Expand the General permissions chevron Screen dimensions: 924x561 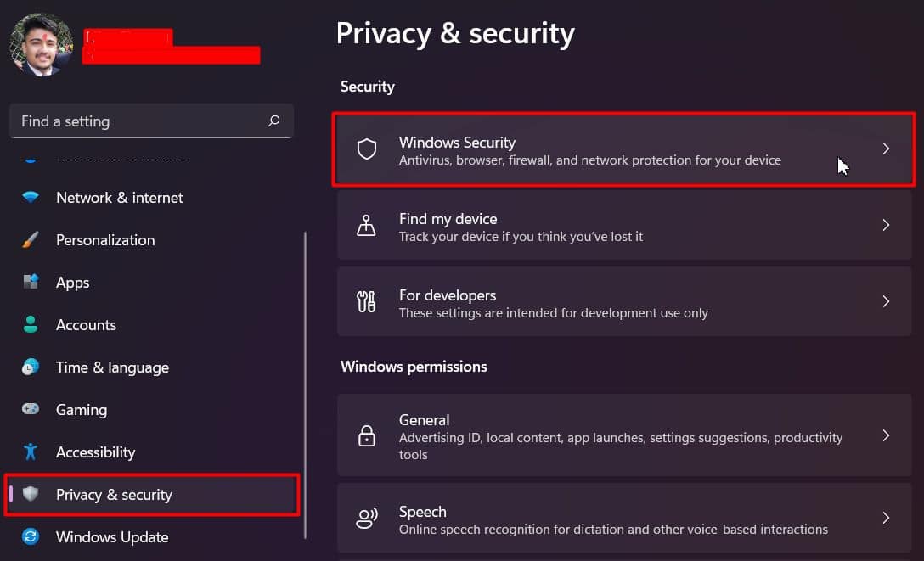coord(886,436)
